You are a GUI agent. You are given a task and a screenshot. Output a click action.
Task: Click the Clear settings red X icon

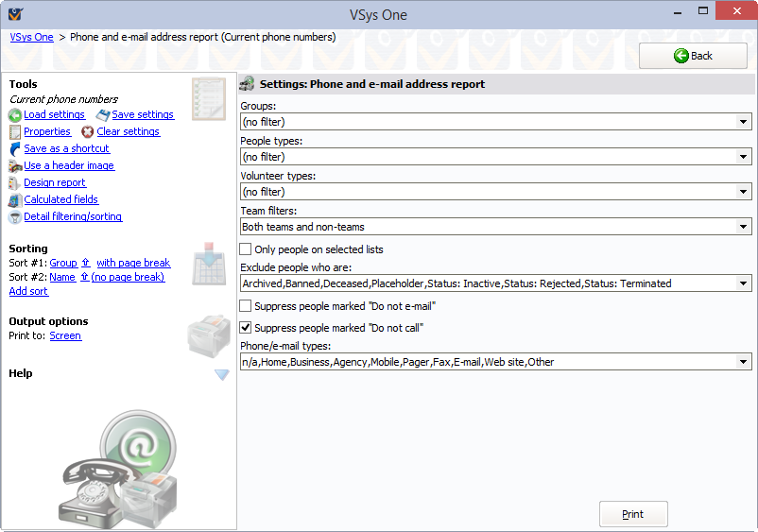[x=88, y=132]
